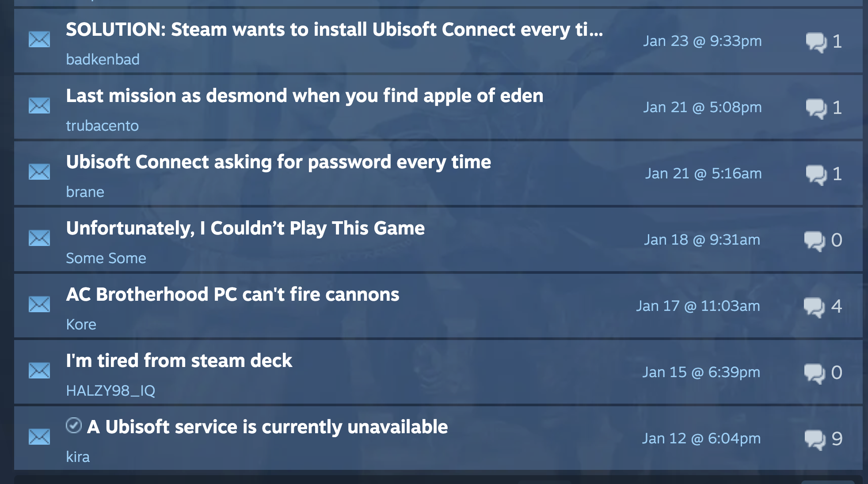868x484 pixels.
Task: Click envelope icon next to Some Some's thread
Action: 39,238
